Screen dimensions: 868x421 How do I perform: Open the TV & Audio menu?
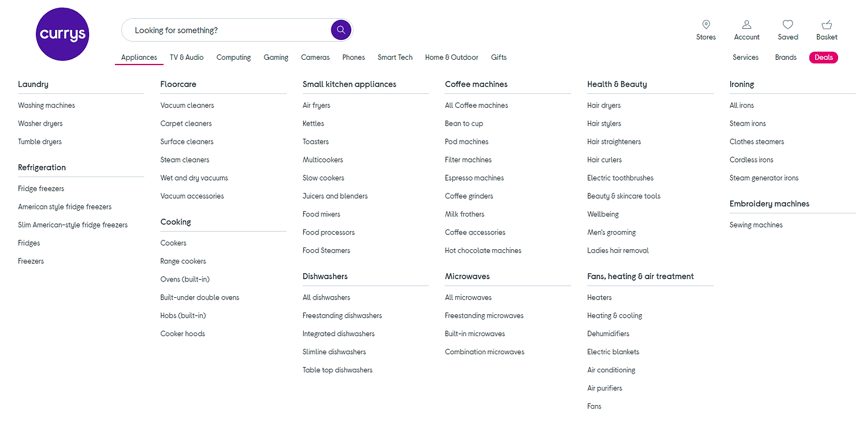(x=187, y=57)
